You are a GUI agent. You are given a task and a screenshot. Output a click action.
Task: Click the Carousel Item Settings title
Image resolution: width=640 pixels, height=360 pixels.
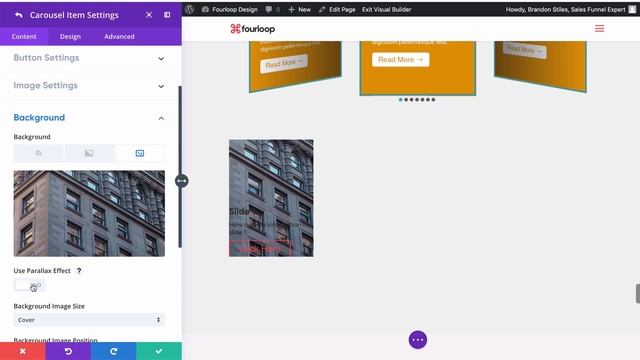point(74,15)
